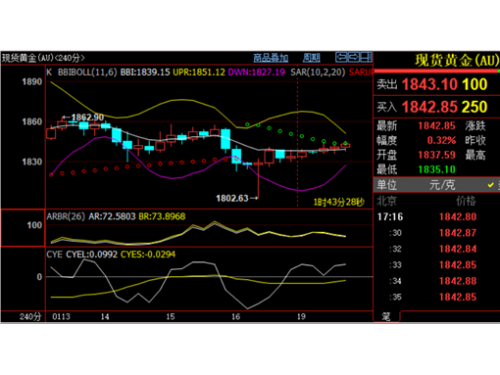Viewport: 500px width, 375px height.
Task: Click the BBI:1839.15 value
Action: tap(145, 72)
